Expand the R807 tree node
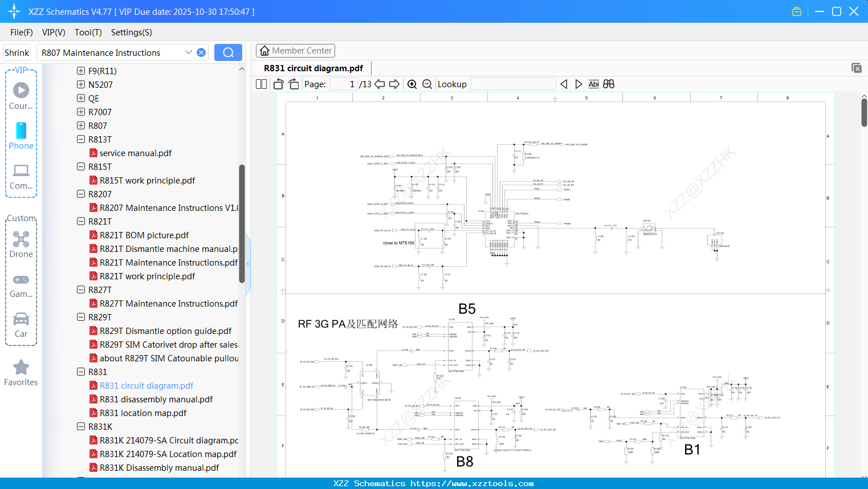 click(80, 125)
